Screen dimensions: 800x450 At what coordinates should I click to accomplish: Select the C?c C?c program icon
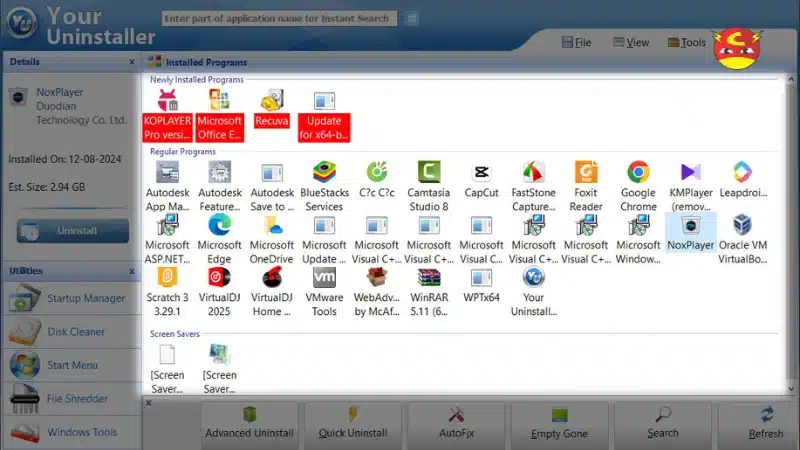(x=377, y=172)
